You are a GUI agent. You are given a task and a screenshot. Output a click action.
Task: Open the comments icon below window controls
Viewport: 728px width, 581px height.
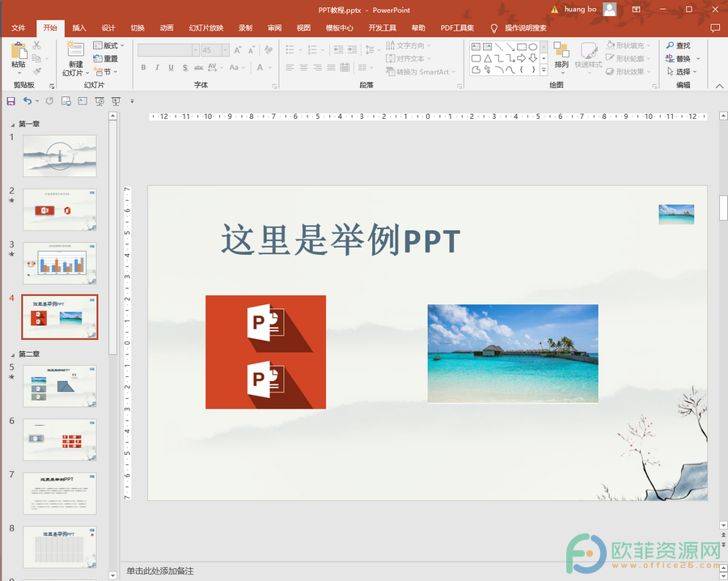[715, 28]
